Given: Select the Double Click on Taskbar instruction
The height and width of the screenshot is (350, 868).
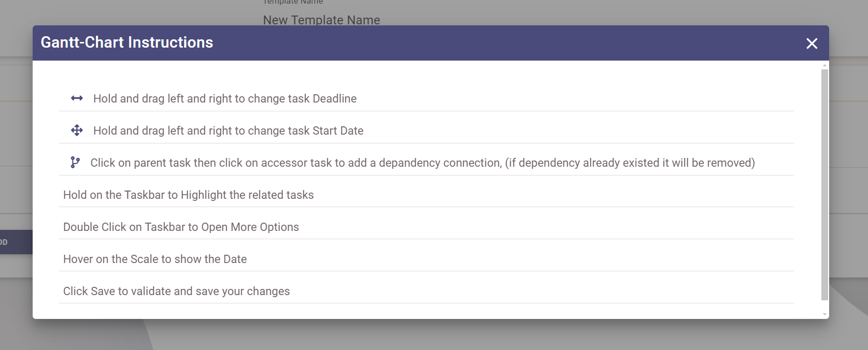Looking at the screenshot, I should (181, 227).
